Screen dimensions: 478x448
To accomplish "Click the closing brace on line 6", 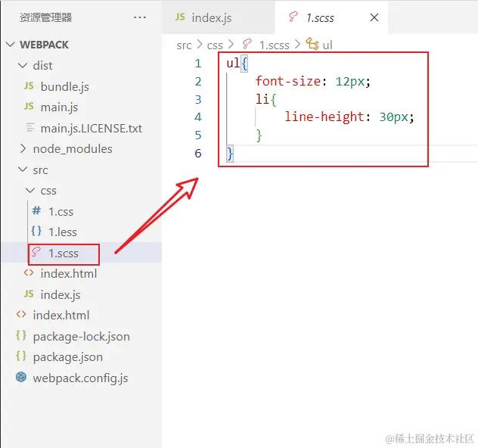I will click(230, 154).
